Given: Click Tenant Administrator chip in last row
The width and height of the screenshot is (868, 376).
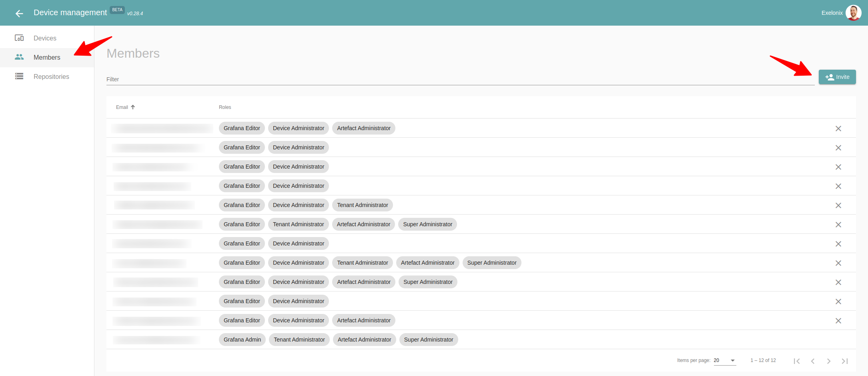Looking at the screenshot, I should coord(299,340).
